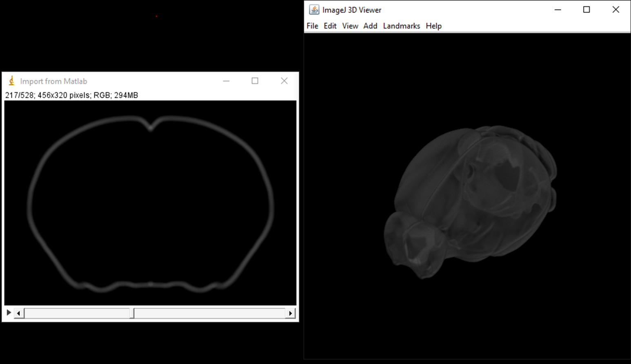Click the left arrow of the slice scrollbar
The image size is (631, 364).
[x=19, y=313]
